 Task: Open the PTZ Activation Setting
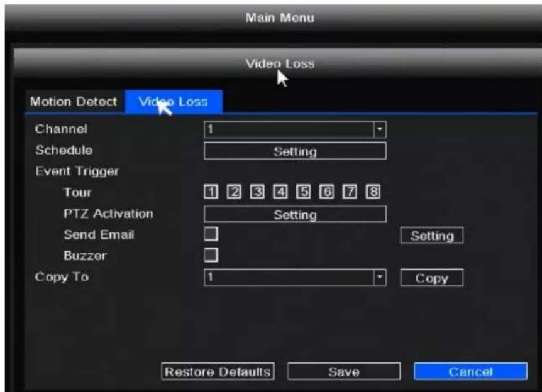[x=295, y=214]
